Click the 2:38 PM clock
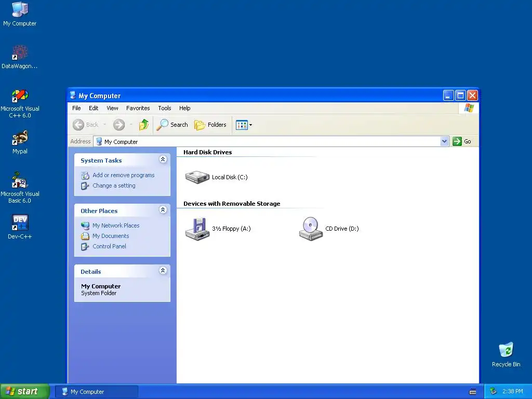 [513, 392]
